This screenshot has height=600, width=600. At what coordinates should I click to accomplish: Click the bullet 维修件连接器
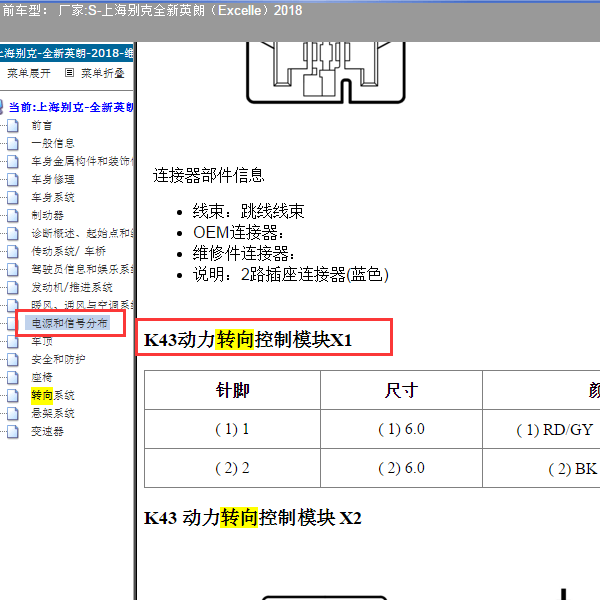(x=244, y=253)
